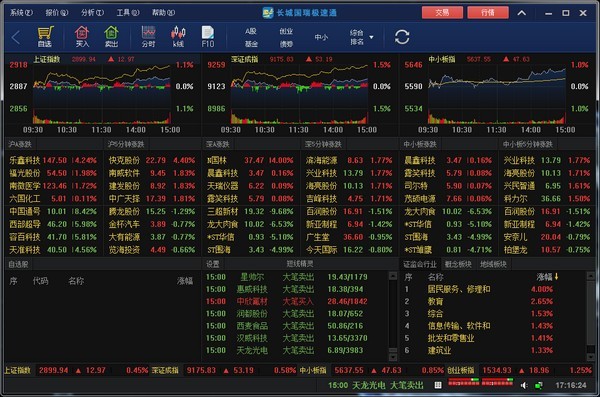Select stock 滨海能源 row

[349, 160]
